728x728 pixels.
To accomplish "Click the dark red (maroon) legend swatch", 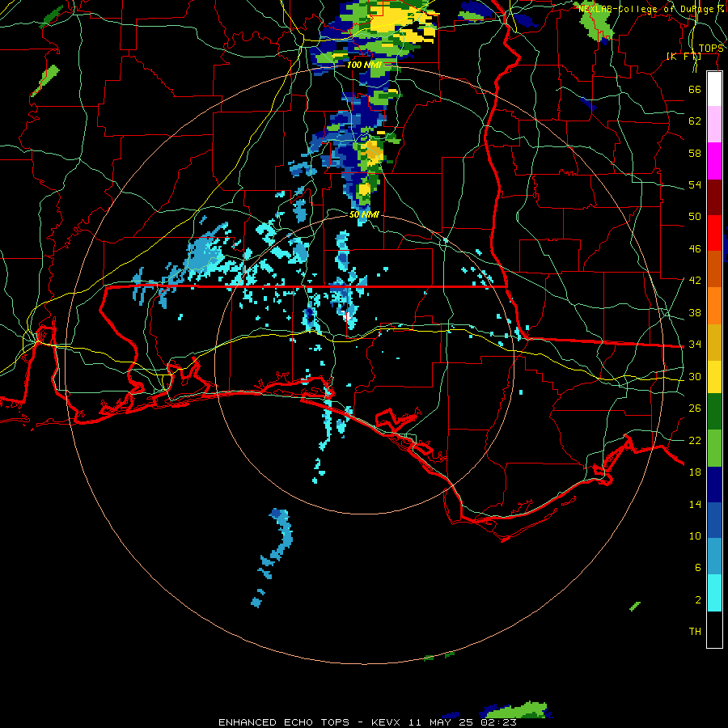I will coord(714,197).
